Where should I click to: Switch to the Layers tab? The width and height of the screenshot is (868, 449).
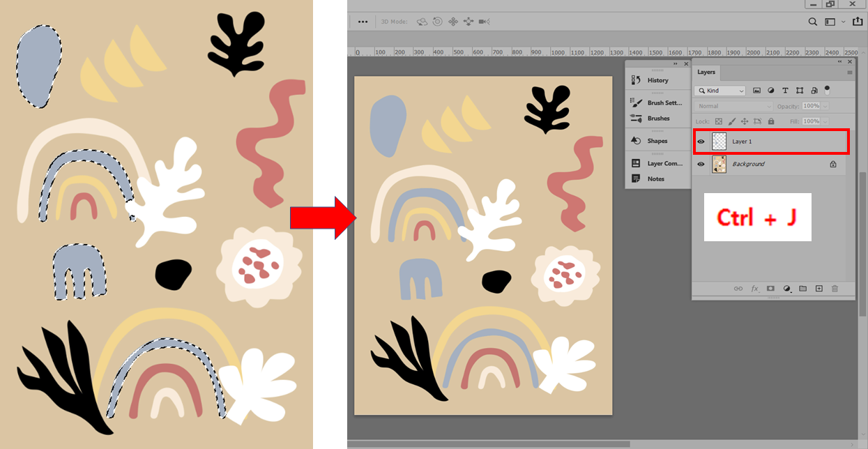706,72
